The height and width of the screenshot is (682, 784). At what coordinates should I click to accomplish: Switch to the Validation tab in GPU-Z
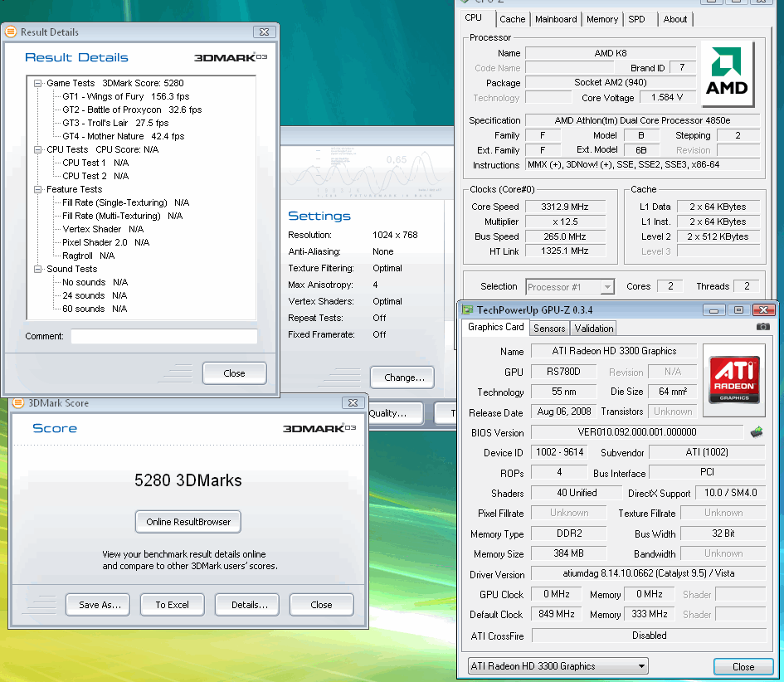pyautogui.click(x=593, y=329)
